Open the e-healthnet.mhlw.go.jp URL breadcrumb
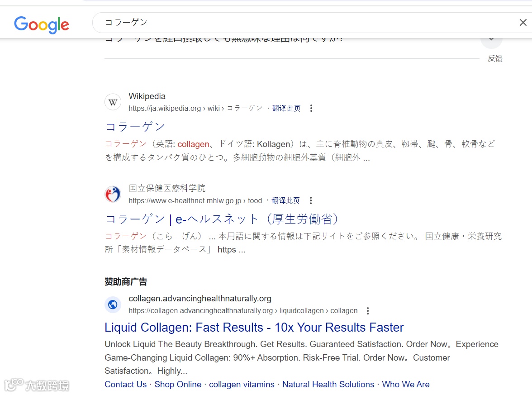Image resolution: width=532 pixels, height=395 pixels. point(195,200)
